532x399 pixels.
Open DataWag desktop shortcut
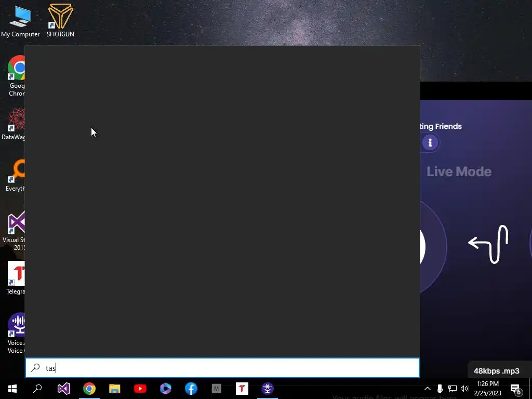click(x=14, y=124)
